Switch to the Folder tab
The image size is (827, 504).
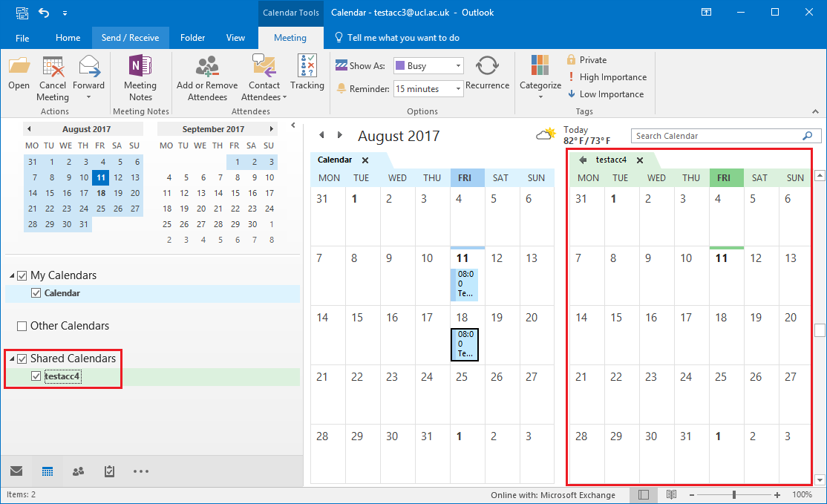(x=192, y=38)
